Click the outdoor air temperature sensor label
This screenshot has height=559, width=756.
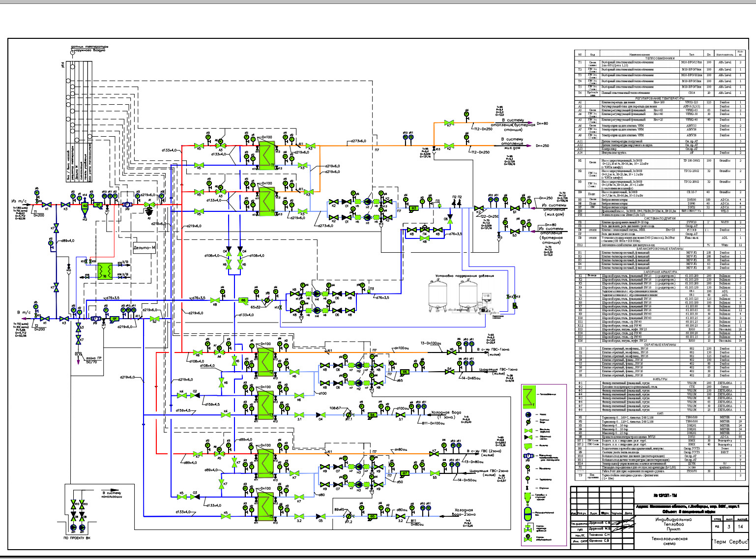pos(89,49)
